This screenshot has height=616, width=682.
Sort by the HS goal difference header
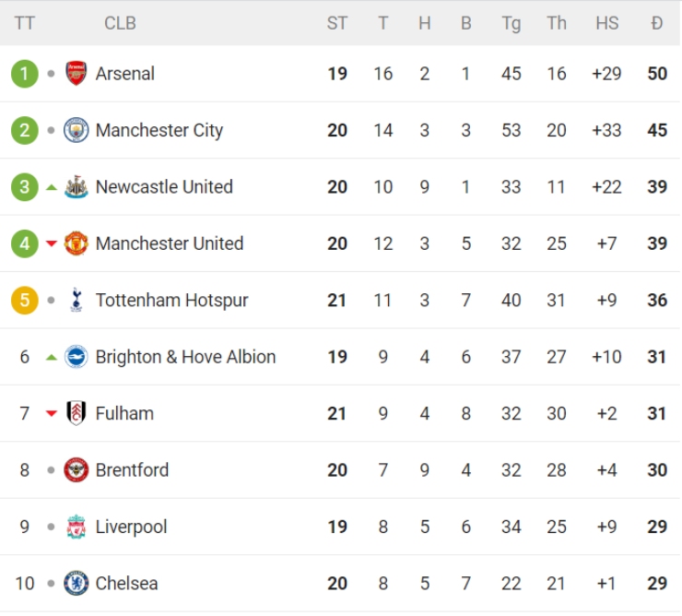point(606,23)
